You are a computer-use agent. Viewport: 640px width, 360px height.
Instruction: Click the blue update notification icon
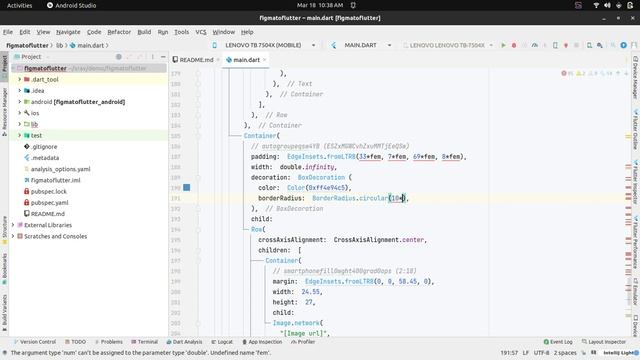624,45
